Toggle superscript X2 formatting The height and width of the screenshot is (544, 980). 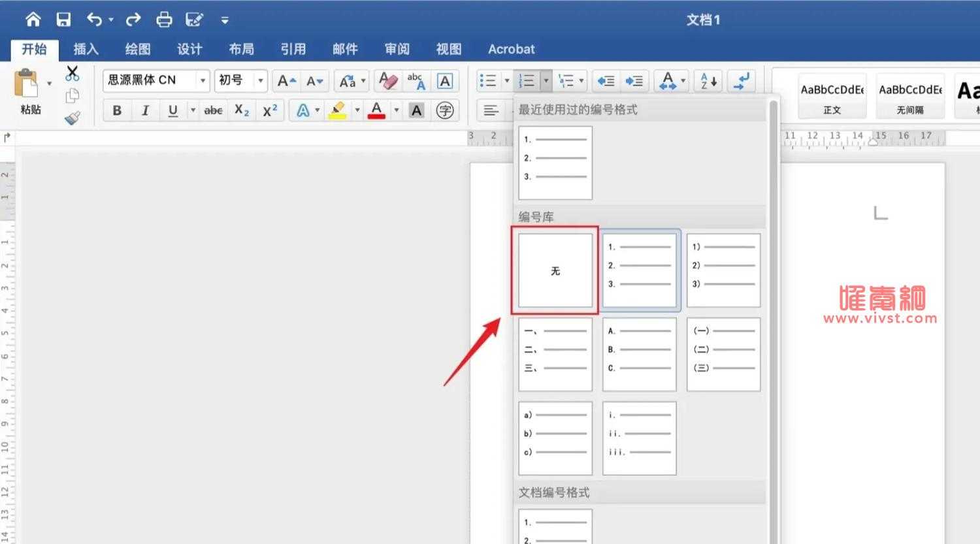pyautogui.click(x=270, y=110)
